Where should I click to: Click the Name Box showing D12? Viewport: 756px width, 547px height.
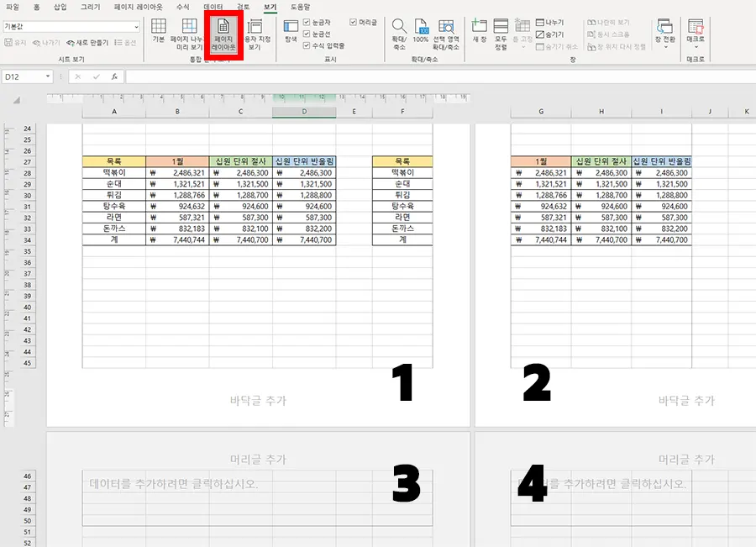[x=25, y=75]
